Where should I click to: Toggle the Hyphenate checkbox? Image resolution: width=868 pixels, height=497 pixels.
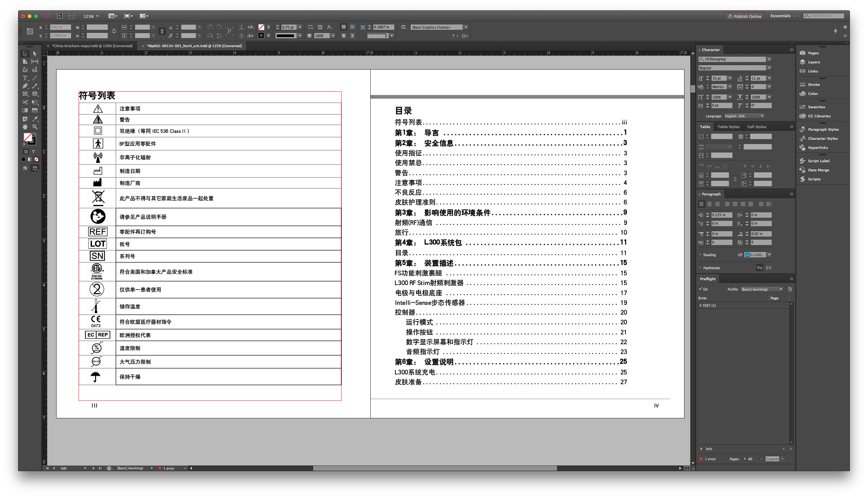tap(700, 268)
